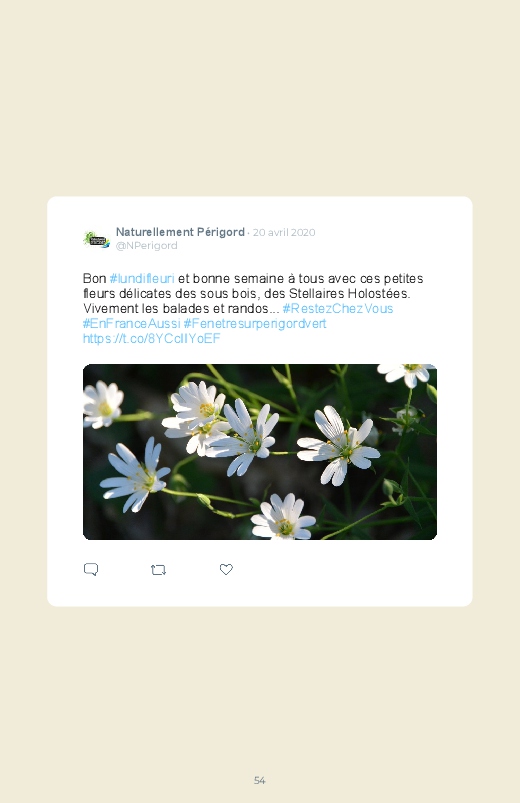
Task: Click the flower at the photo's top-left edge
Action: 102,405
